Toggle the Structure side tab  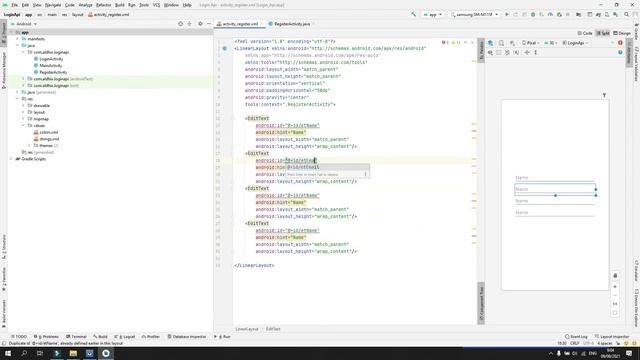pos(4,247)
